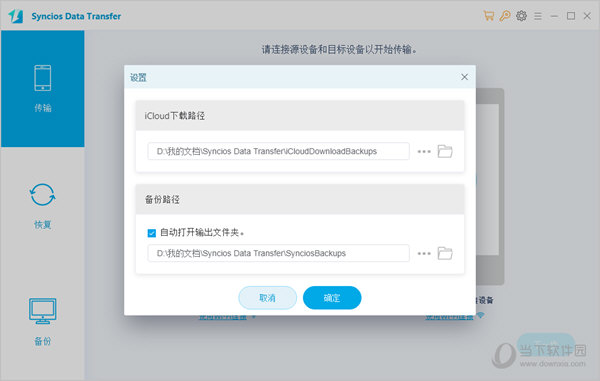Select the 传输 phone transfer tab
600x381 pixels.
click(x=42, y=89)
